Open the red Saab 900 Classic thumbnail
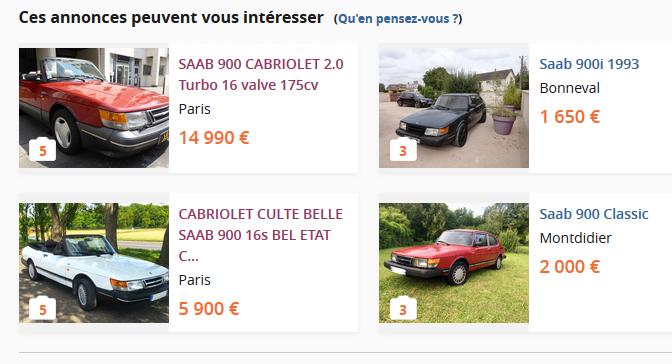Image resolution: width=672 pixels, height=364 pixels. [x=454, y=263]
